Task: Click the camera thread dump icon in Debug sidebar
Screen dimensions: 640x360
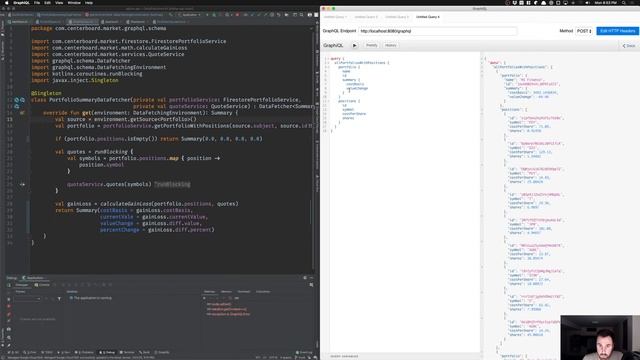Action: 9,329
